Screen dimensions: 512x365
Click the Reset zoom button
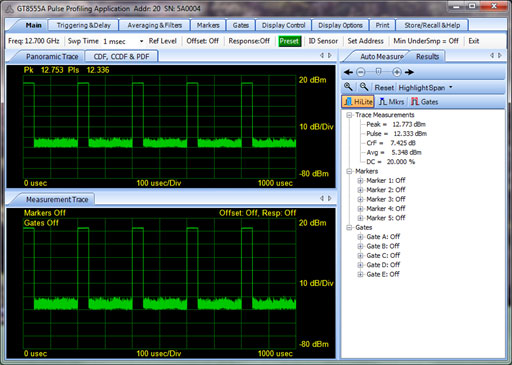click(384, 88)
